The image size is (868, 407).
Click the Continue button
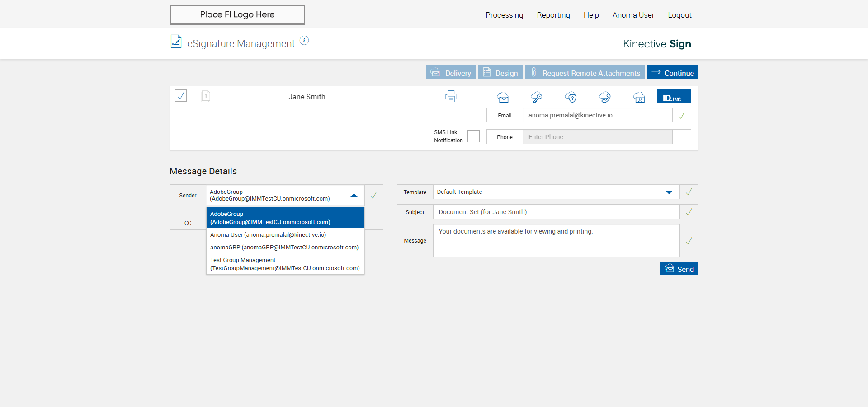coord(673,72)
